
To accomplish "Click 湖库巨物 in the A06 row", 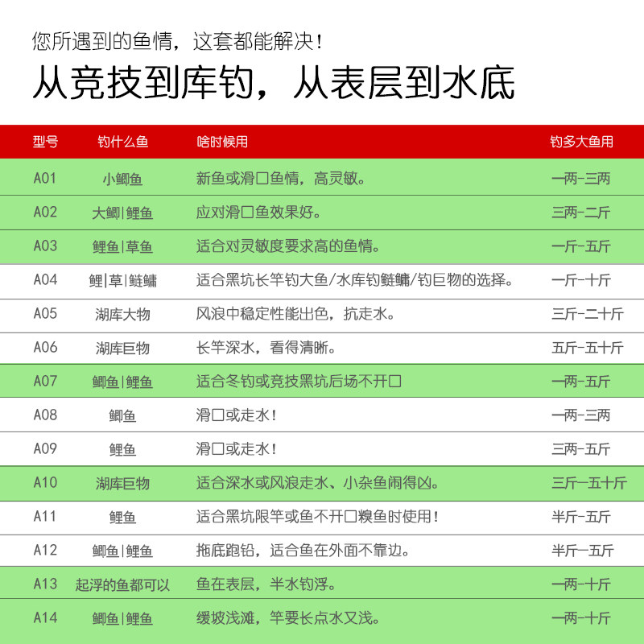I will [x=122, y=349].
